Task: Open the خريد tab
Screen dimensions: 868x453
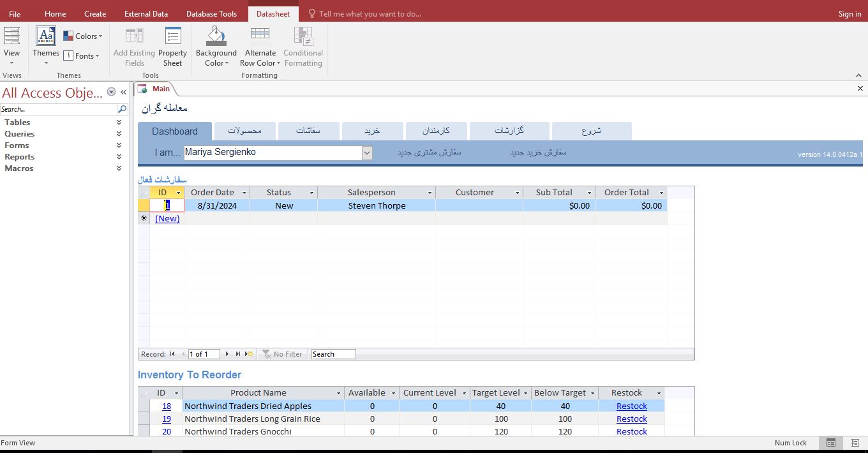Action: [x=372, y=131]
